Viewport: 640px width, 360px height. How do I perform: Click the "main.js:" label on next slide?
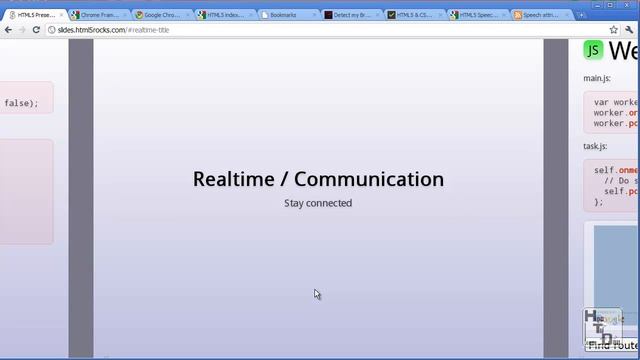click(x=597, y=78)
